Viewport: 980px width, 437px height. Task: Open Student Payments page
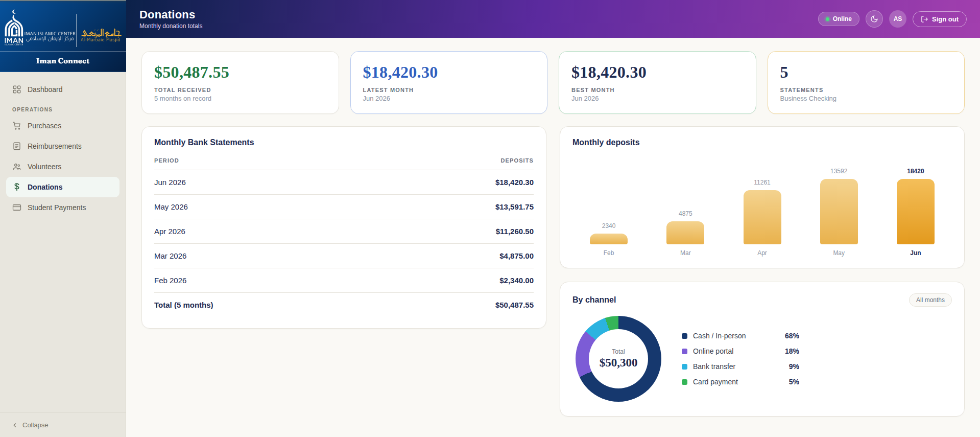(63, 208)
